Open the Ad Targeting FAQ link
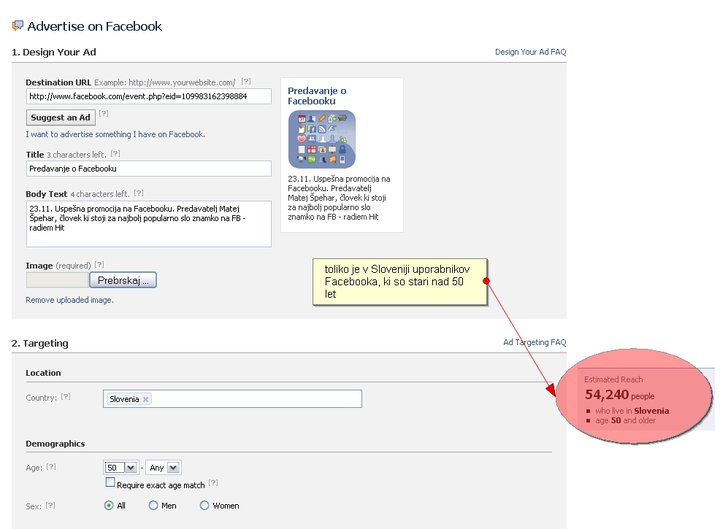The height and width of the screenshot is (529, 720). (534, 342)
